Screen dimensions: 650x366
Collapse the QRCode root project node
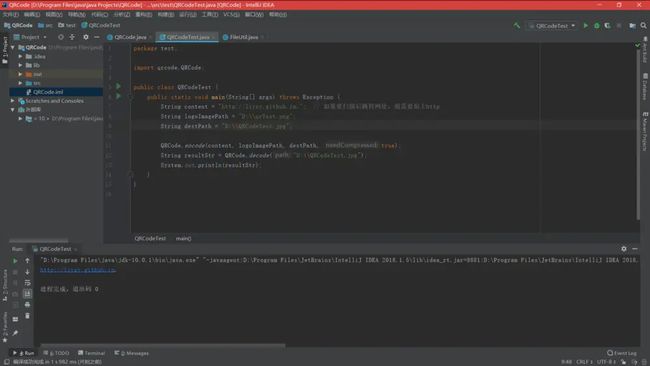(x=13, y=48)
